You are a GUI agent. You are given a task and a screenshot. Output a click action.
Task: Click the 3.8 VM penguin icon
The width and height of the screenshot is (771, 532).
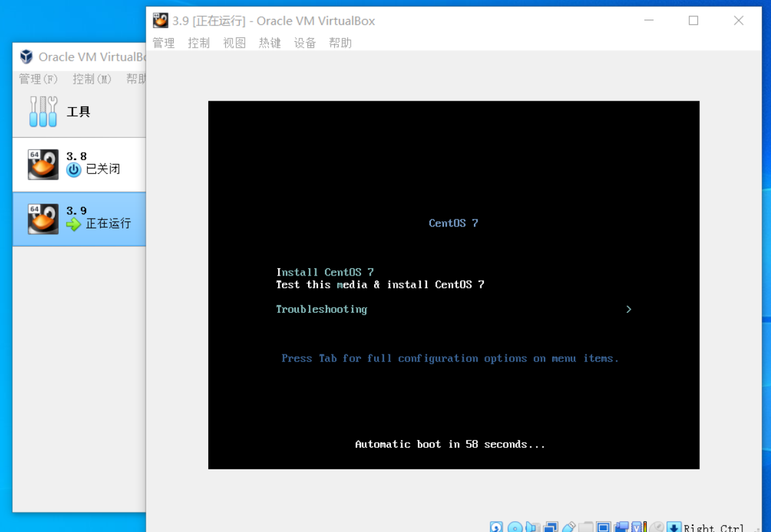[43, 164]
